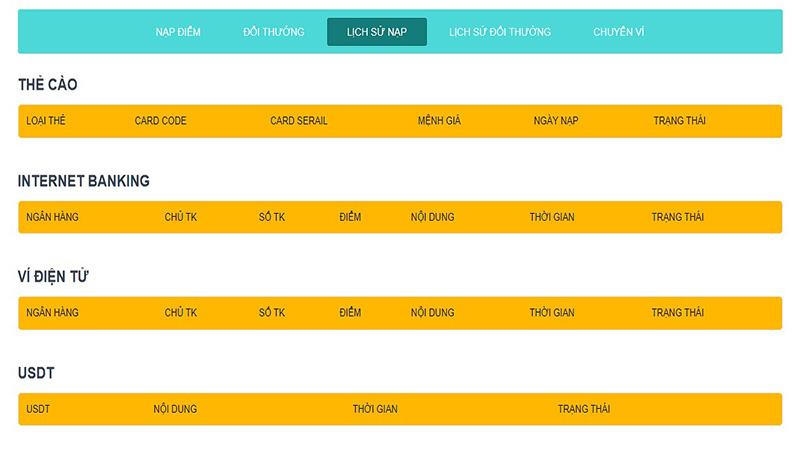Click the CARD CODE column header
The image size is (800, 450).
click(160, 121)
